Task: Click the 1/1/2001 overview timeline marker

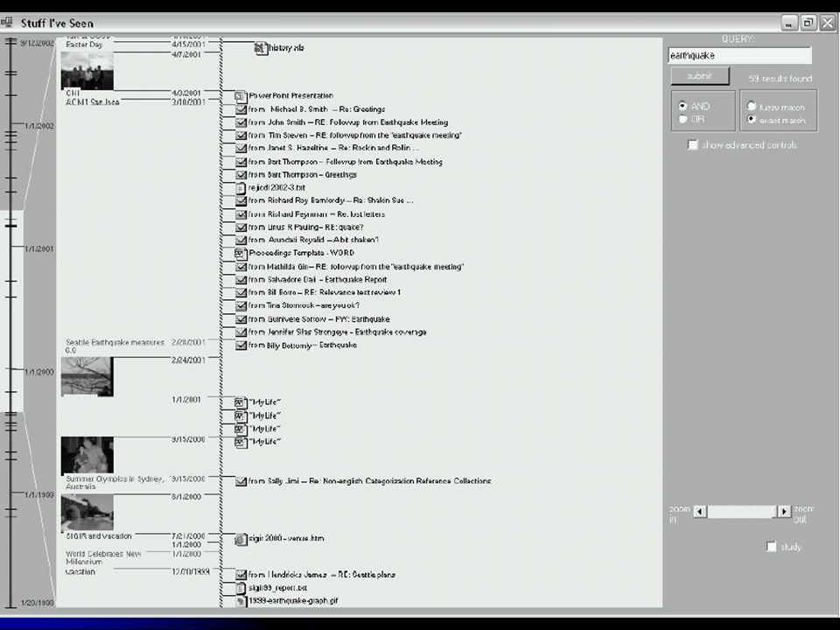Action: (39, 249)
